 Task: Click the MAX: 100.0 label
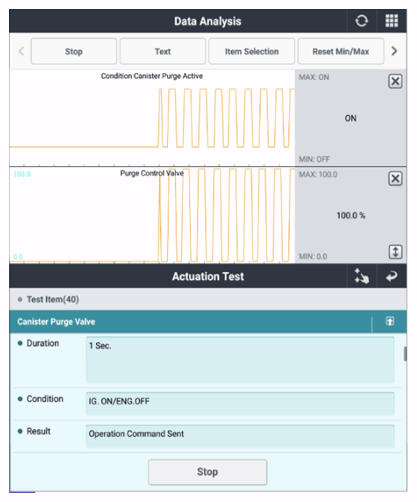pos(318,175)
